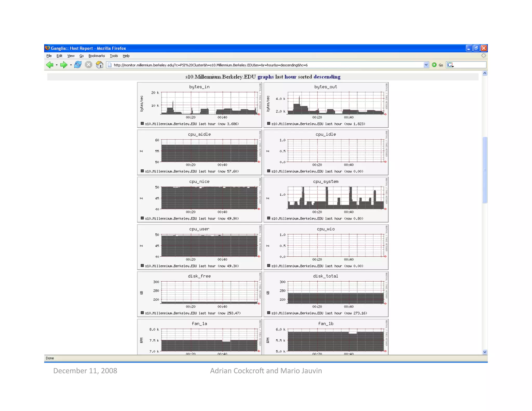The image size is (532, 411).
Task: Click the 'graphs' link in heading
Action: point(265,77)
